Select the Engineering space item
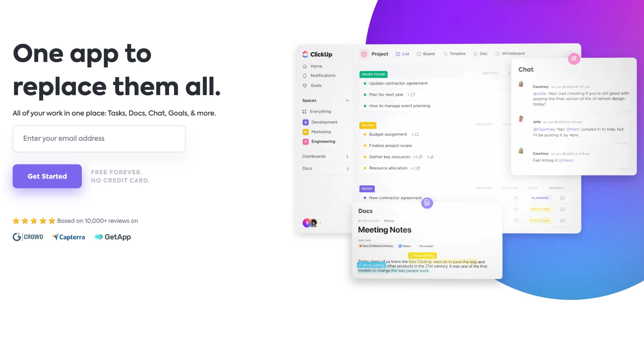 click(323, 141)
